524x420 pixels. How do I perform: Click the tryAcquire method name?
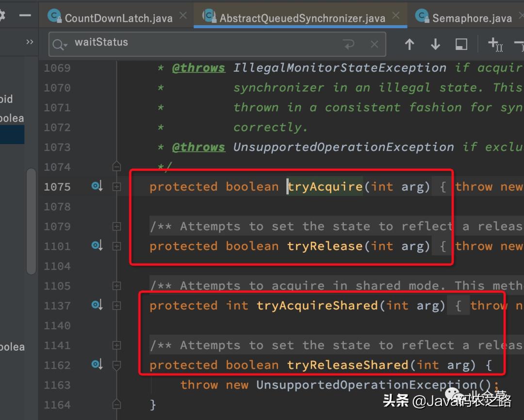pos(325,186)
